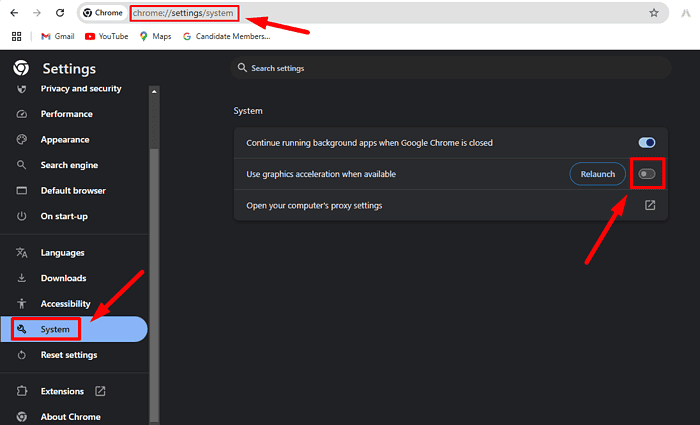The width and height of the screenshot is (700, 425).
Task: Open the apps grid in bookmarks bar
Action: [x=16, y=36]
